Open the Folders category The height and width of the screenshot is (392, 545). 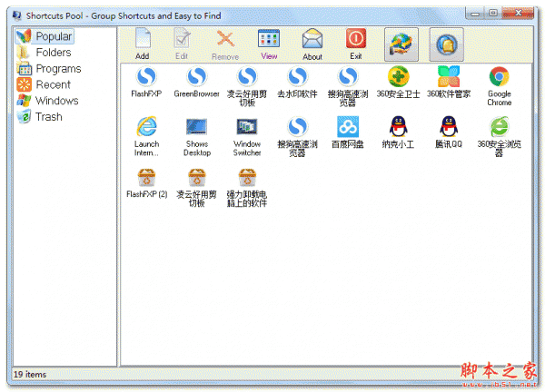(45, 53)
